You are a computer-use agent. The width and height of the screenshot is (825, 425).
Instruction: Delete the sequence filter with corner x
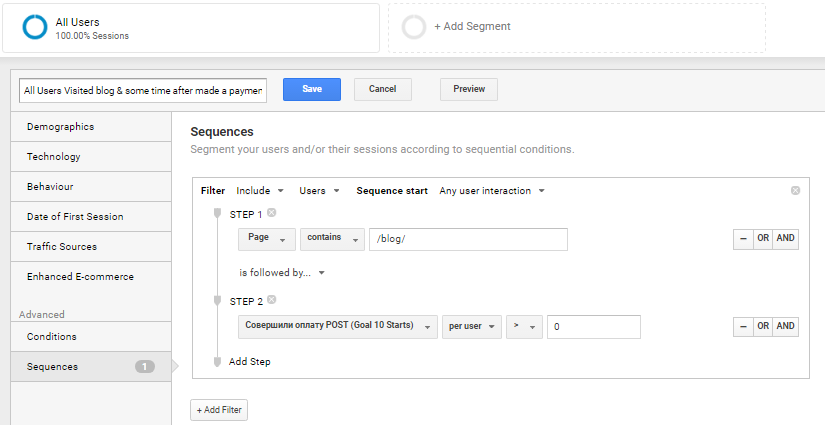coord(796,190)
